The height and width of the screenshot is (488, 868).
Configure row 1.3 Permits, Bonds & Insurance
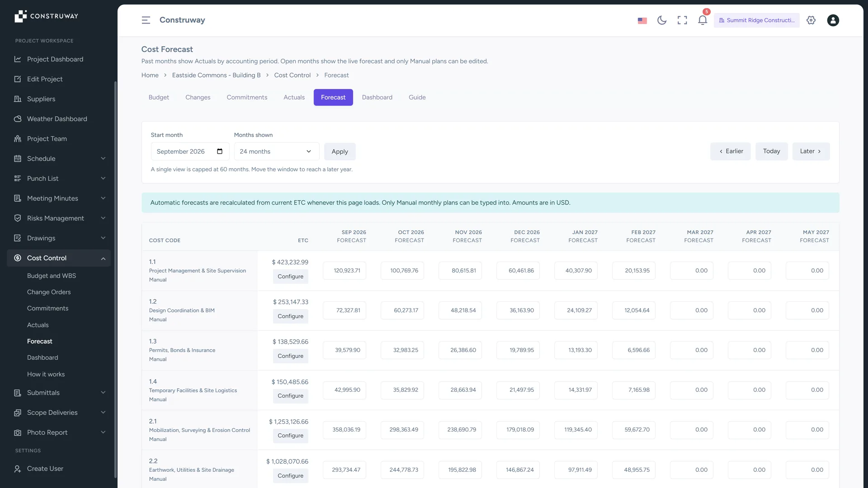[290, 356]
